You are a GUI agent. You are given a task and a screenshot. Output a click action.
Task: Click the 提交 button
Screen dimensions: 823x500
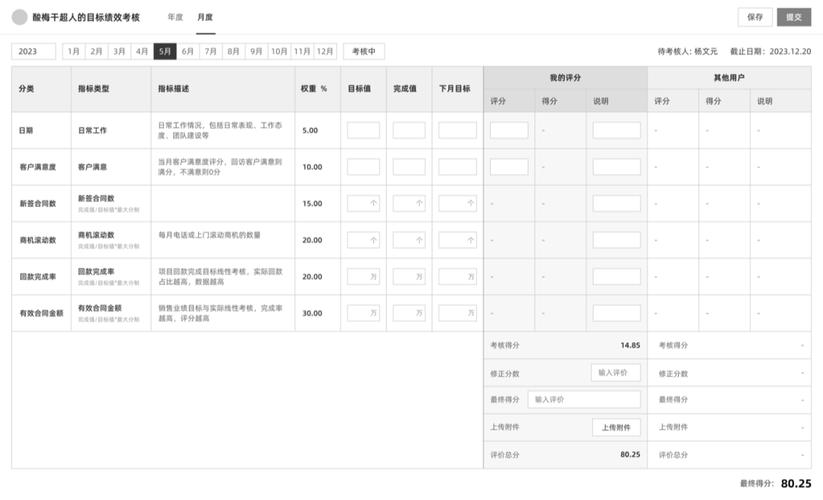(x=794, y=17)
